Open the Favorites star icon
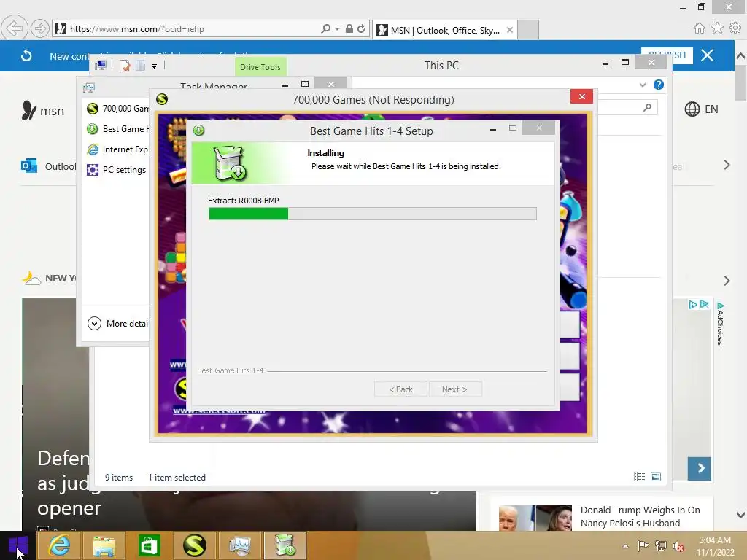The width and height of the screenshot is (747, 560). 717,28
